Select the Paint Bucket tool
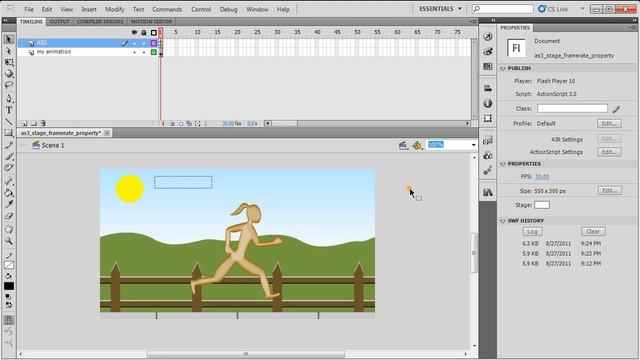 (9, 193)
